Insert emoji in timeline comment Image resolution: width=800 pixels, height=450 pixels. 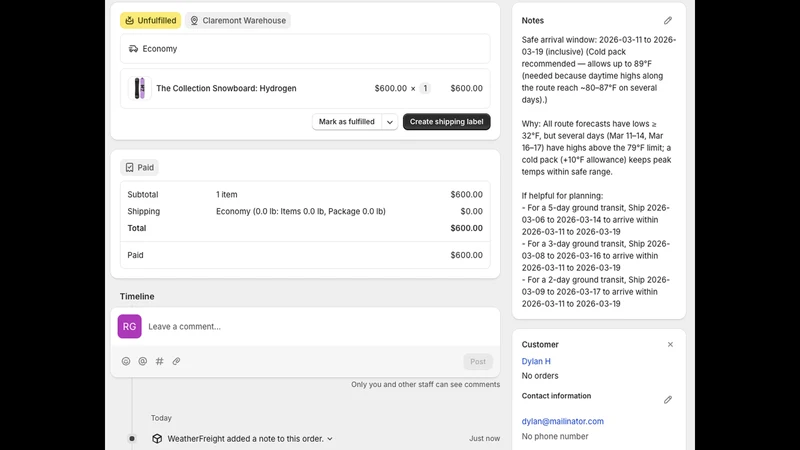click(x=126, y=361)
